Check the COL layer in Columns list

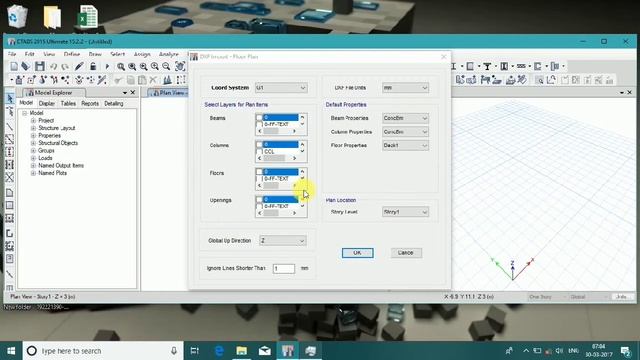coord(259,151)
